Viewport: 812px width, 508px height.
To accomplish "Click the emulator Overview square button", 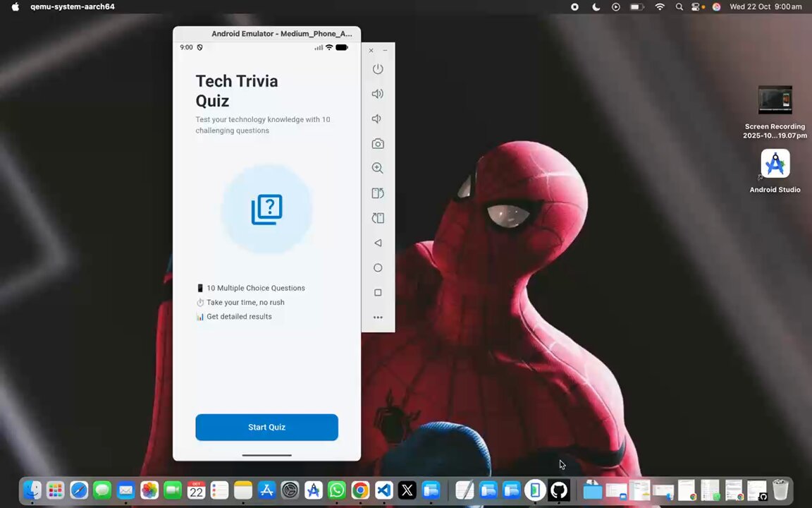I will (378, 292).
